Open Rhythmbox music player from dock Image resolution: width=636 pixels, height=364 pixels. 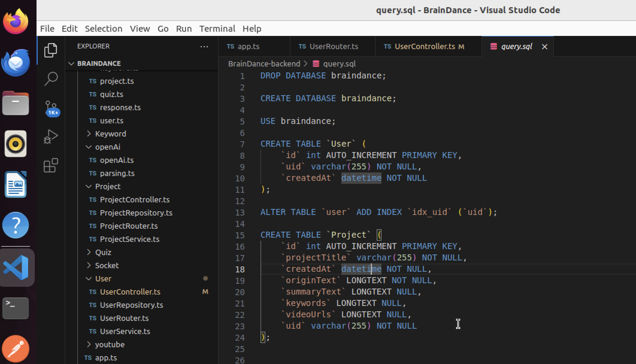16,144
